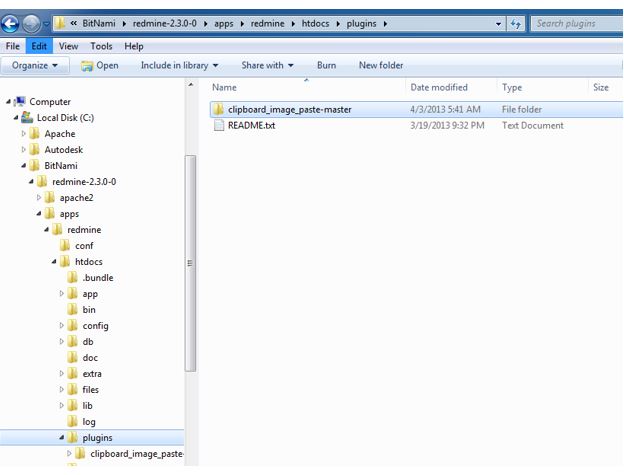
Task: Open the View menu
Action: [68, 46]
